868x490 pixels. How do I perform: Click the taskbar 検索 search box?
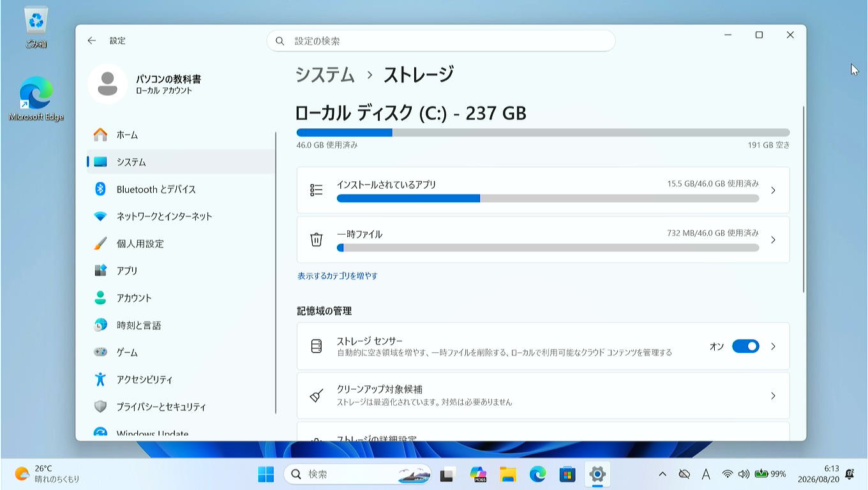[357, 474]
